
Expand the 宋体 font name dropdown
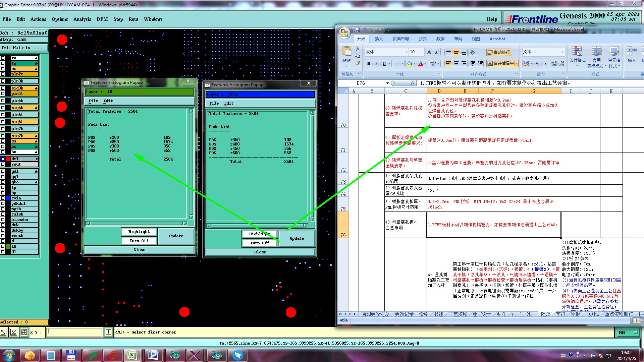pyautogui.click(x=406, y=52)
